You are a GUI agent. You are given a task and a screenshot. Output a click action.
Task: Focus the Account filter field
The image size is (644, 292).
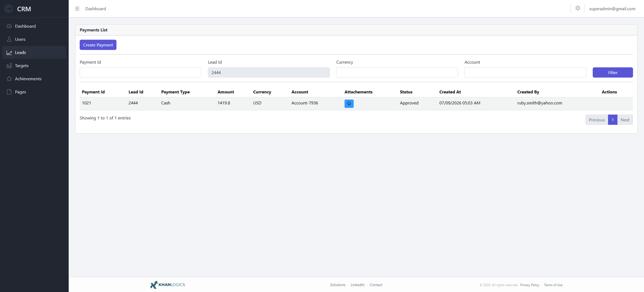525,72
